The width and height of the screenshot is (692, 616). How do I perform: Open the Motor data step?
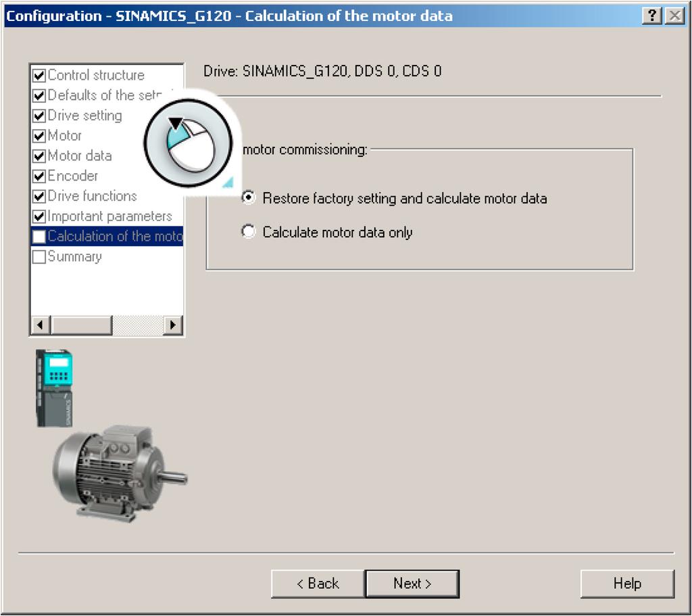pyautogui.click(x=80, y=156)
